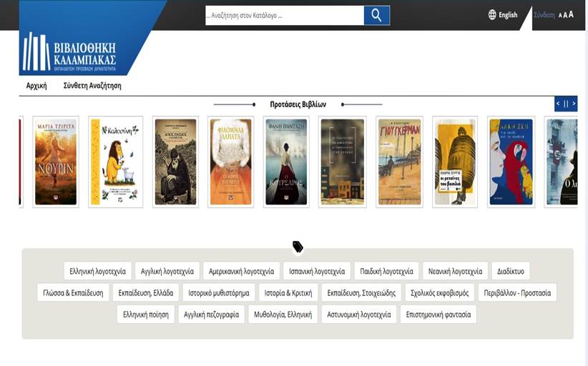Select the Αγγλική λογοτεχνία tag
Screen dimensions: 588x366
(x=167, y=271)
